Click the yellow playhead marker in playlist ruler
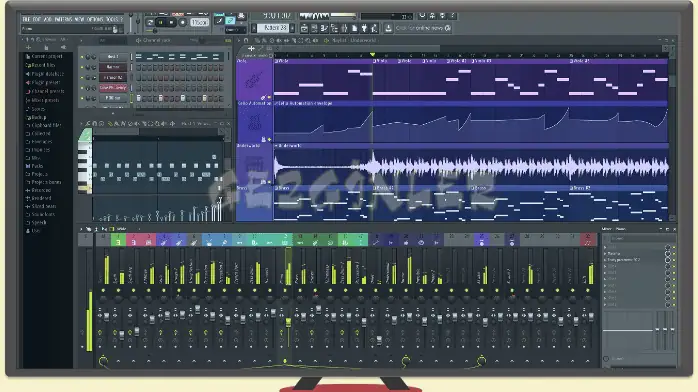This screenshot has height=392, width=698. 373,55
